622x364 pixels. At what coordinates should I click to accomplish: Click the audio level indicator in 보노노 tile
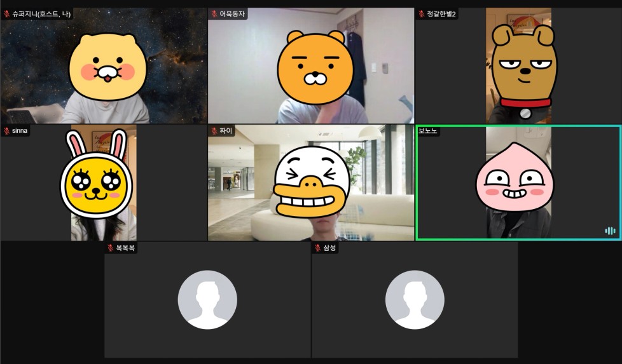point(610,231)
